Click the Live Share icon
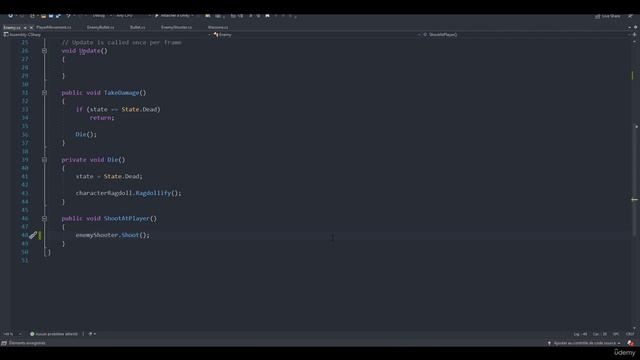 597,16
